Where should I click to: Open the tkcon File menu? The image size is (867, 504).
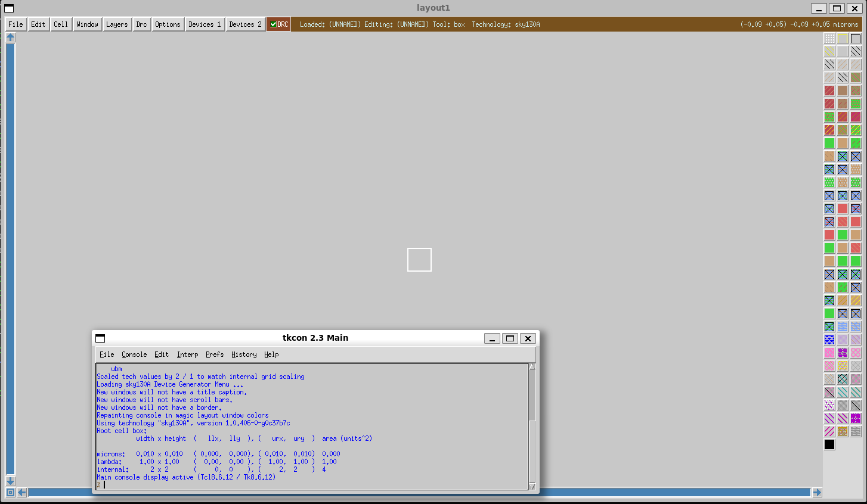coord(107,354)
